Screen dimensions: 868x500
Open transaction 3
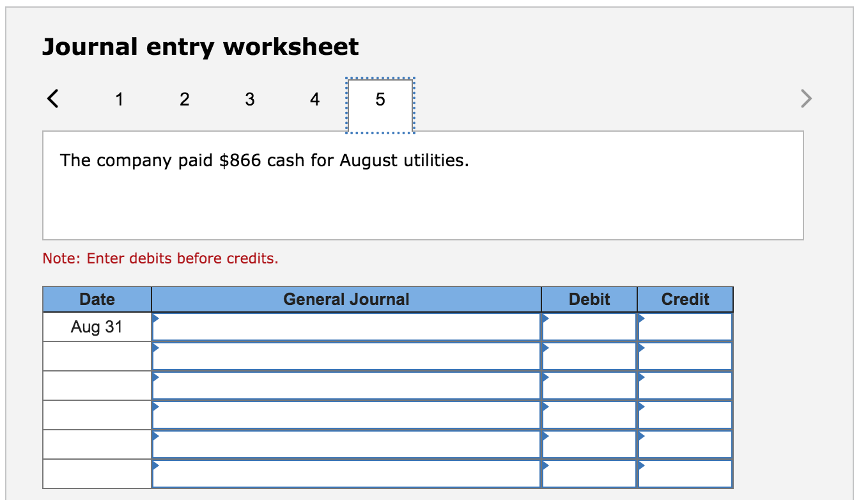point(249,99)
